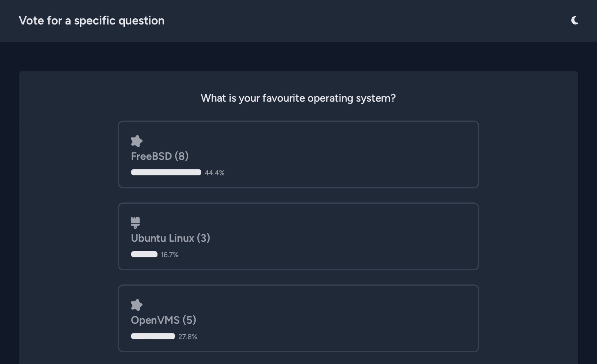
Task: Vote for FreeBSD (8) option label
Action: [160, 156]
